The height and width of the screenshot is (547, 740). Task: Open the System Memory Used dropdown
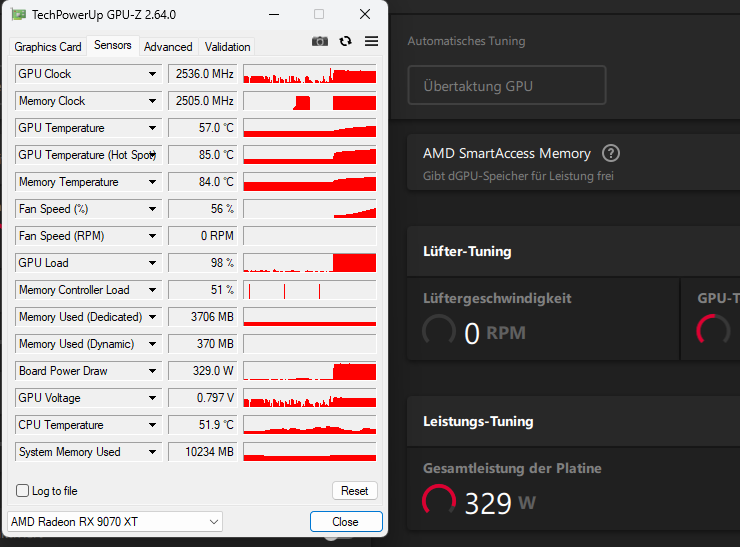coord(152,452)
